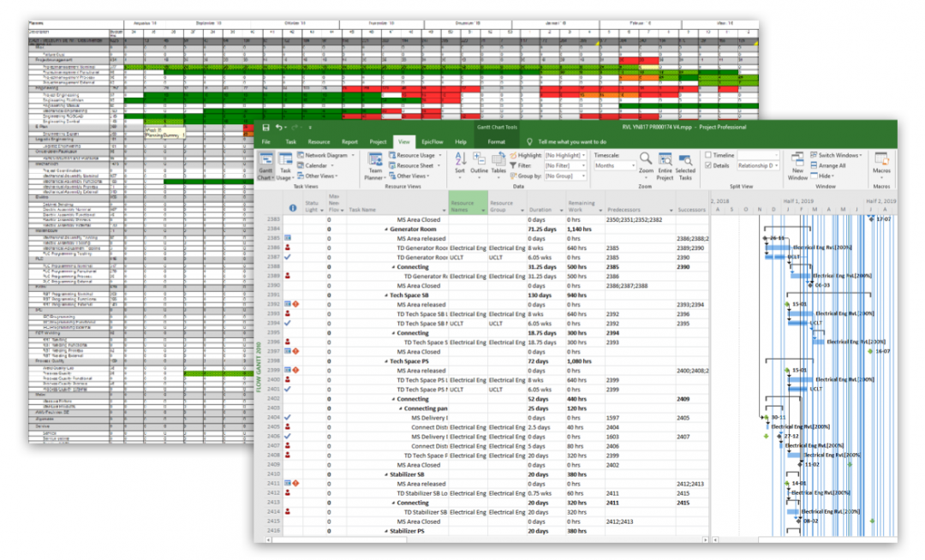Open the EpicFlow ribbon tab

point(433,142)
